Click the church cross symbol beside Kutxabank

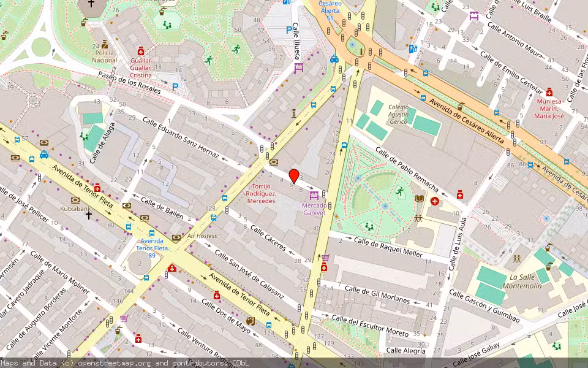tap(88, 215)
